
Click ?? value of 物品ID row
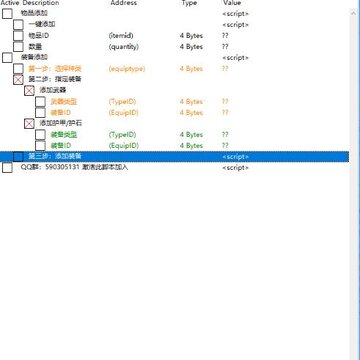[225, 36]
